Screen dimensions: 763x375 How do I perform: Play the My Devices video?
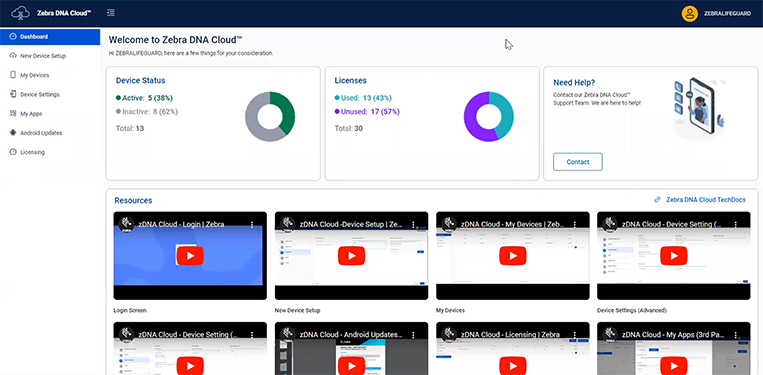[512, 256]
